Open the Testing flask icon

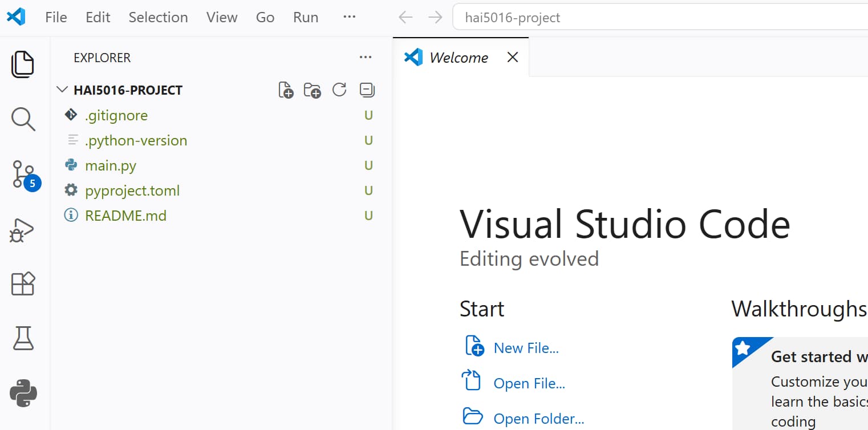pyautogui.click(x=23, y=338)
